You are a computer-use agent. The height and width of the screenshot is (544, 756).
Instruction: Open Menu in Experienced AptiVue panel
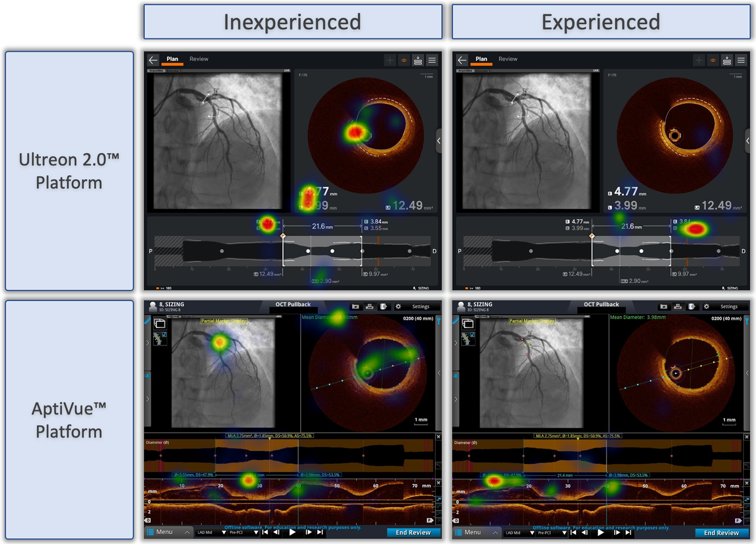(473, 532)
